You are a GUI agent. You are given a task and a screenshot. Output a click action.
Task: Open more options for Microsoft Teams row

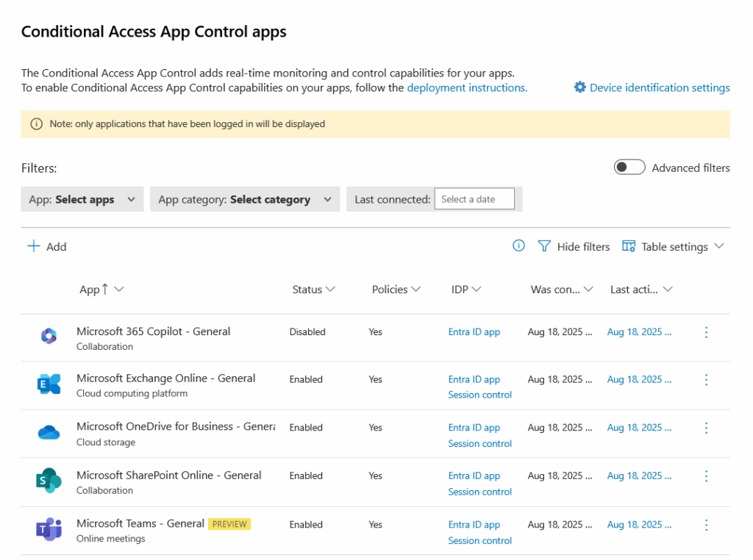click(706, 525)
